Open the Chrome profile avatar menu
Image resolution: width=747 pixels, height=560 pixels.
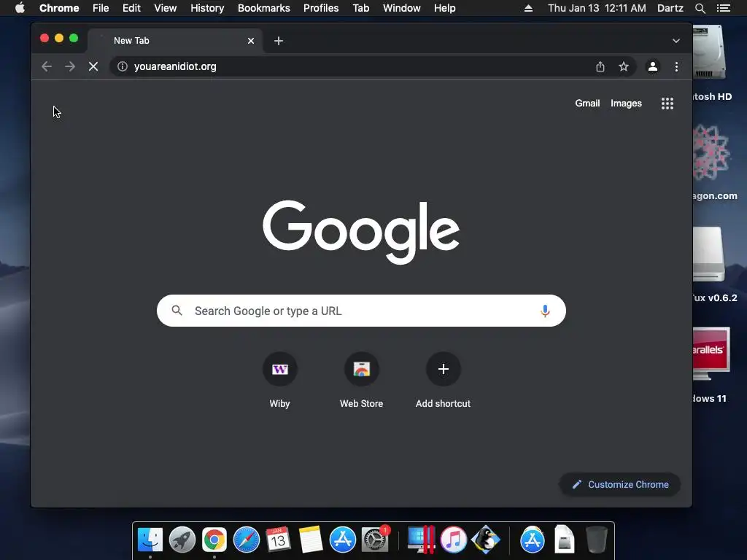point(653,66)
